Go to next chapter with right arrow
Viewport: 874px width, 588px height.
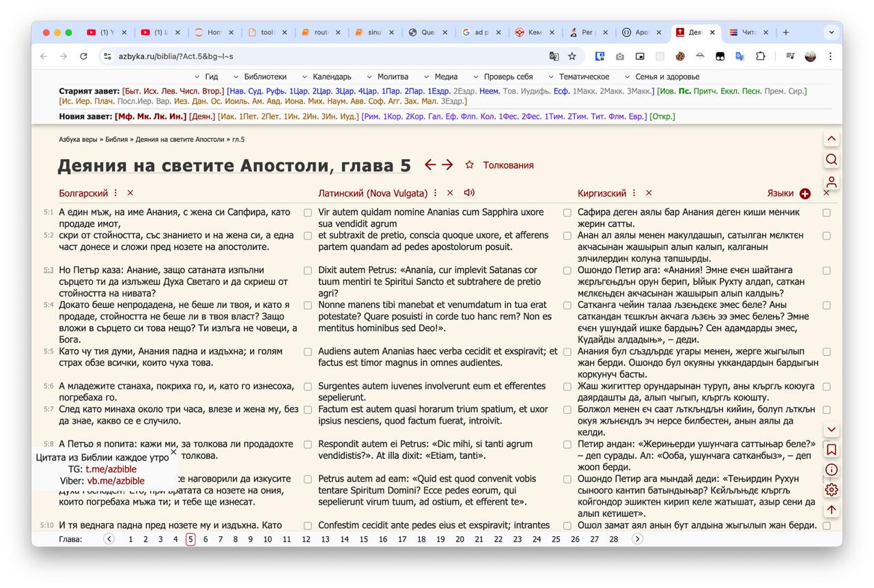pos(447,165)
